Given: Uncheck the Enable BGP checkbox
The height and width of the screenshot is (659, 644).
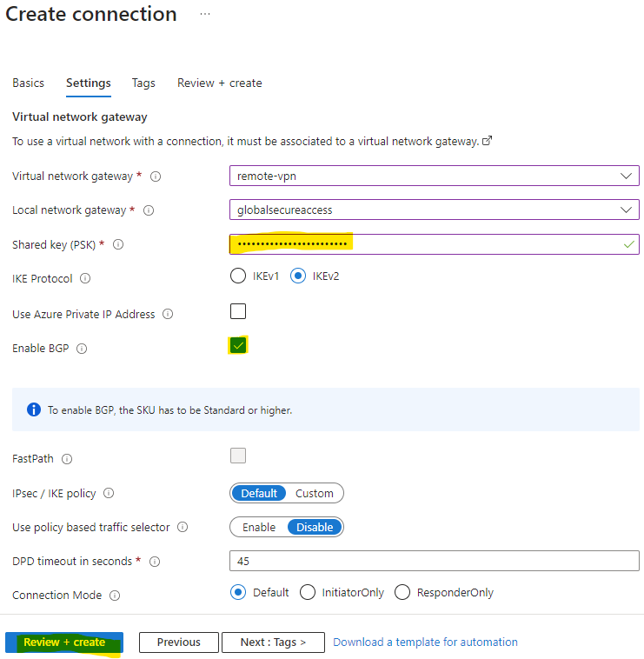Looking at the screenshot, I should (238, 345).
